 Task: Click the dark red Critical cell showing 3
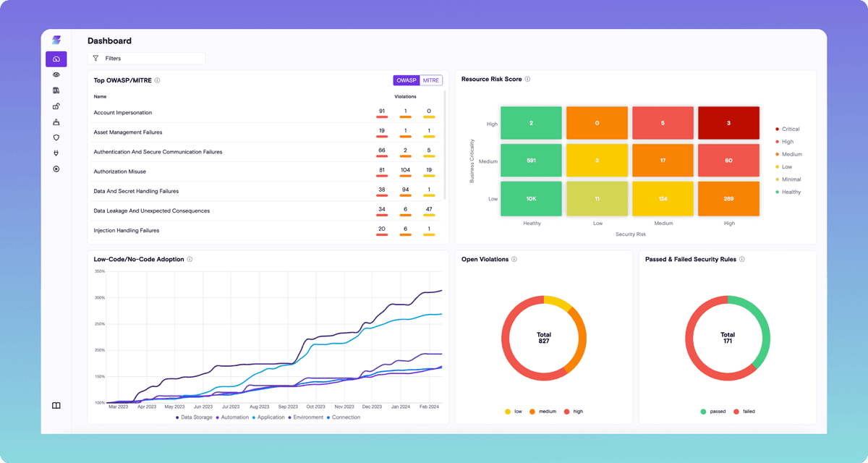tap(728, 124)
